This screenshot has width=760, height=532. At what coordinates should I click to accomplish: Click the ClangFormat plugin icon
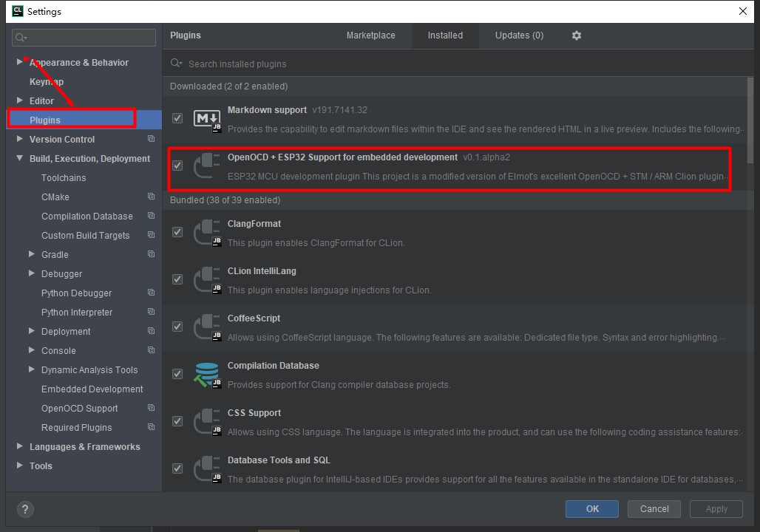(207, 233)
